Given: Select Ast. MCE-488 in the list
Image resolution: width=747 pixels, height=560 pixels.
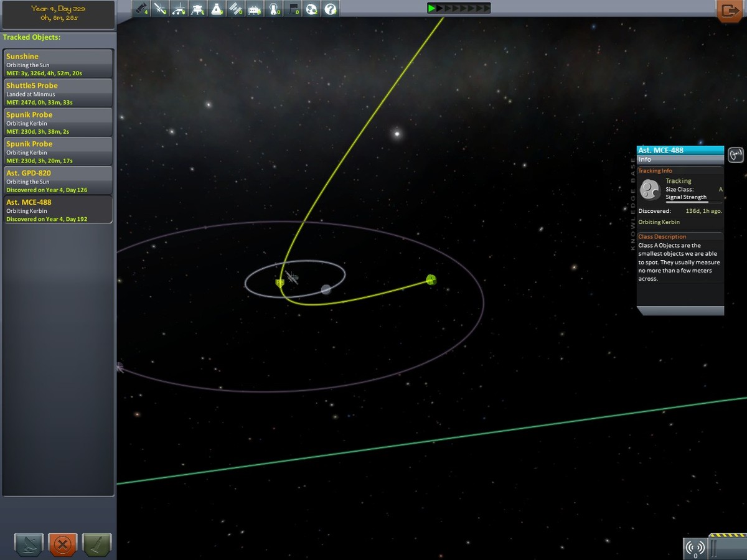Looking at the screenshot, I should [x=59, y=210].
